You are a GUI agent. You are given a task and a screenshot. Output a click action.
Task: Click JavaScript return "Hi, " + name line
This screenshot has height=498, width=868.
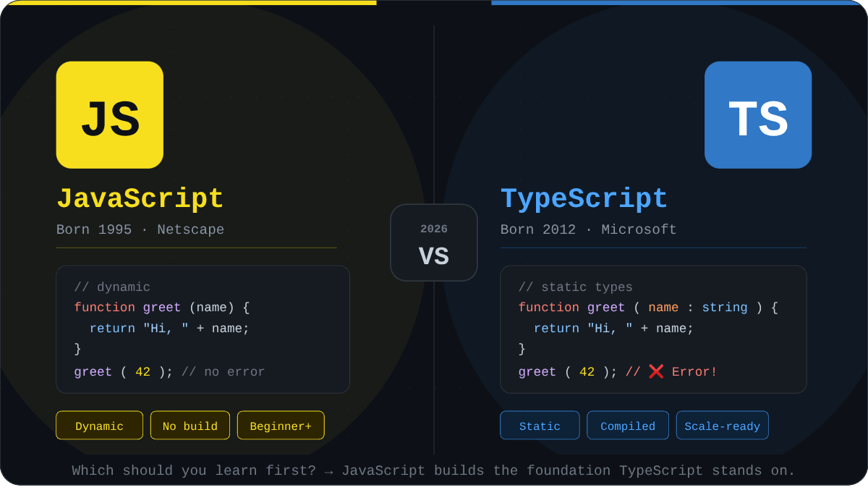click(169, 329)
